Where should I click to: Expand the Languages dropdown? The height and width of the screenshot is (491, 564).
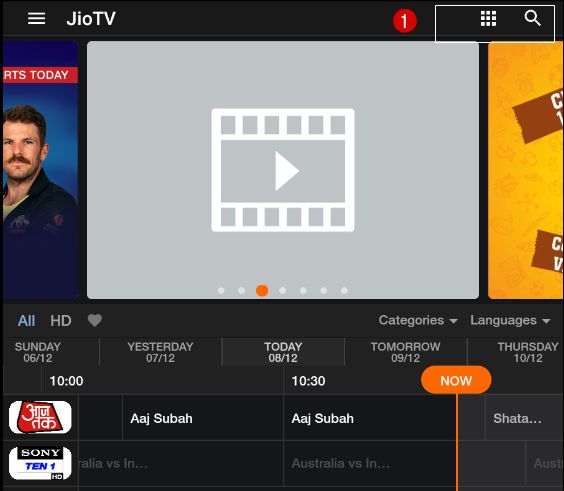510,320
